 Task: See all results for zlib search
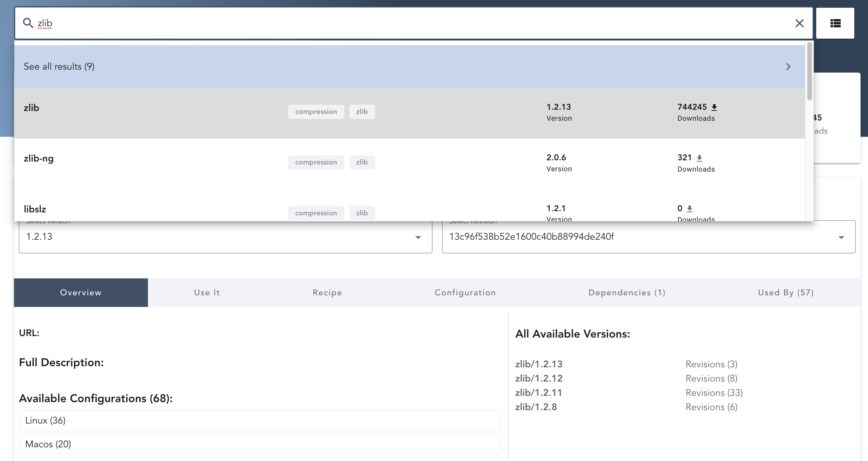(59, 66)
